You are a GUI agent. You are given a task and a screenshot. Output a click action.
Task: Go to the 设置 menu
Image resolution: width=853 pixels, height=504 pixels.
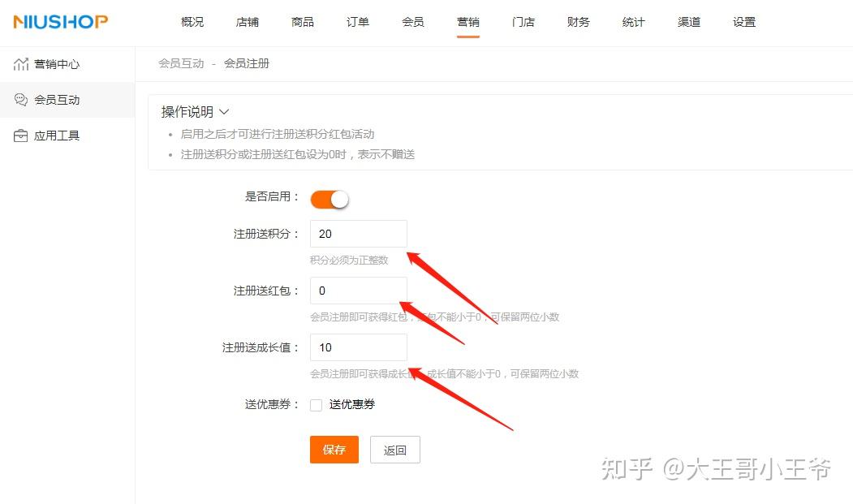(744, 22)
